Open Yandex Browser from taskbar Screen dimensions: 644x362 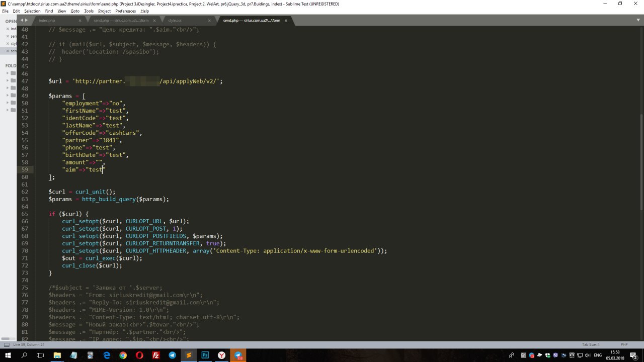pyautogui.click(x=222, y=355)
